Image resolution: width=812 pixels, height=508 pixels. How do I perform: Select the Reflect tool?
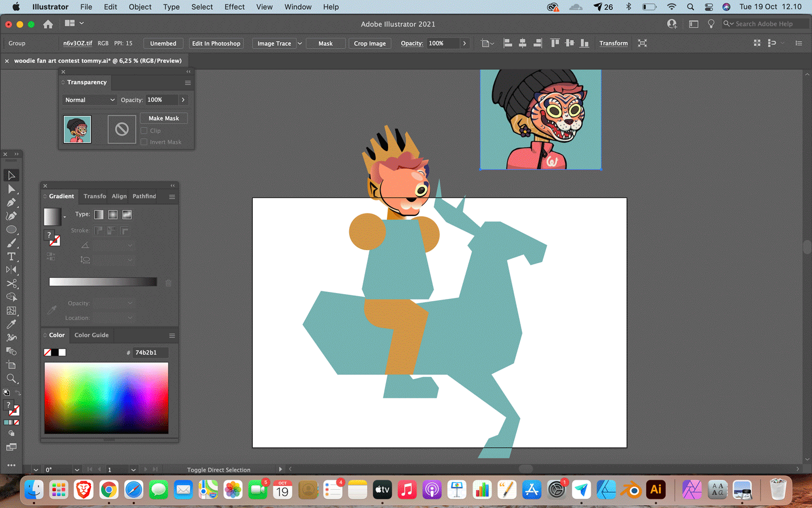pos(11,270)
